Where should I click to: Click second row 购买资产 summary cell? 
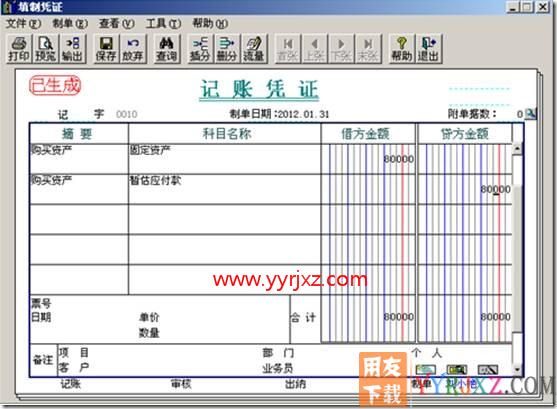tap(79, 189)
